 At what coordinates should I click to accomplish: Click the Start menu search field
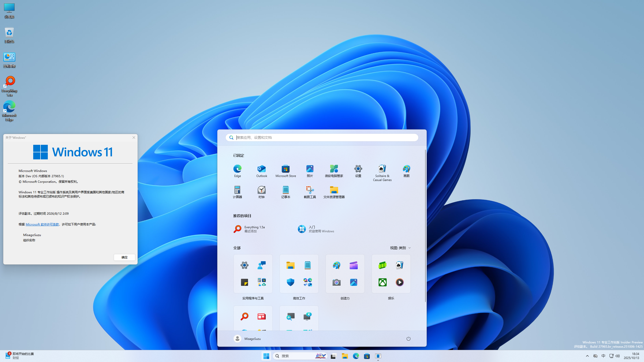click(322, 138)
